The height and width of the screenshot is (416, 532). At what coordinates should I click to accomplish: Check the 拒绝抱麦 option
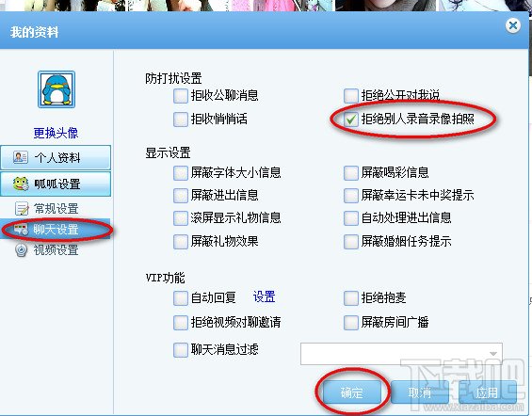pyautogui.click(x=351, y=298)
